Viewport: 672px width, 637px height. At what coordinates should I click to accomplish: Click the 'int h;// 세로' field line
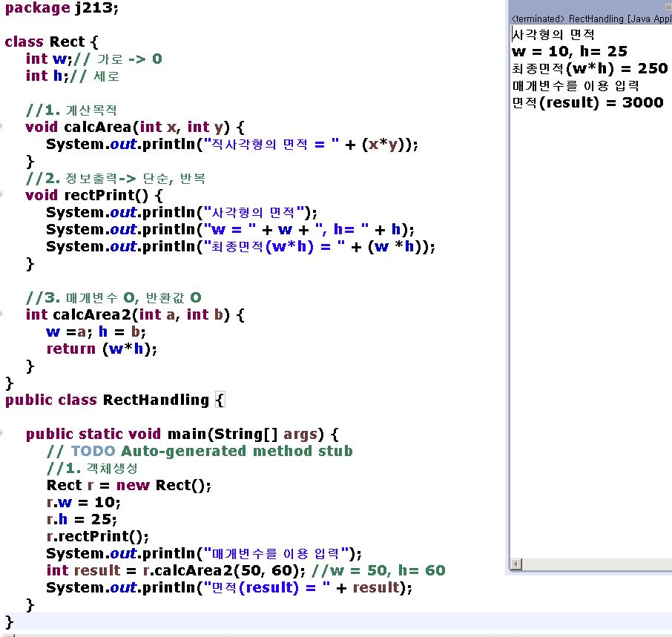pos(73,76)
